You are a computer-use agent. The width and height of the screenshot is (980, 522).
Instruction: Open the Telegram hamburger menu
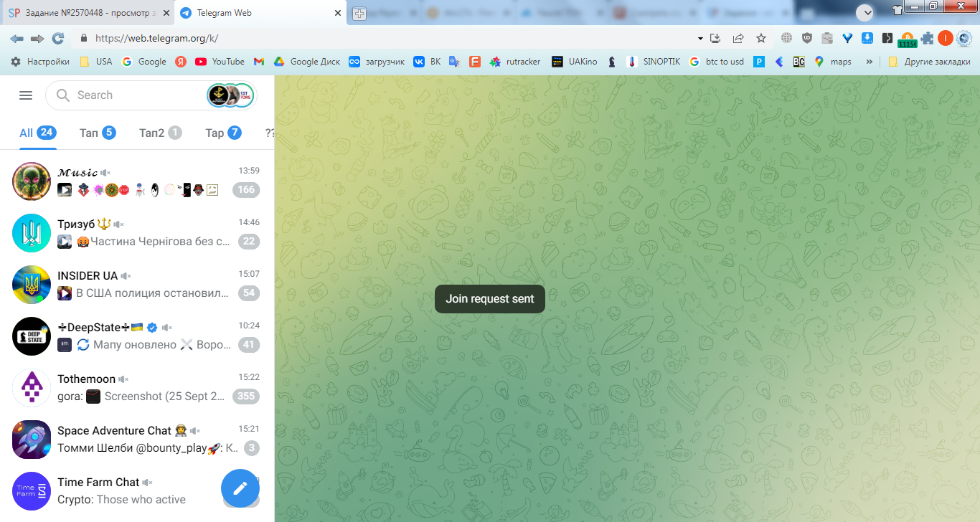coord(26,95)
